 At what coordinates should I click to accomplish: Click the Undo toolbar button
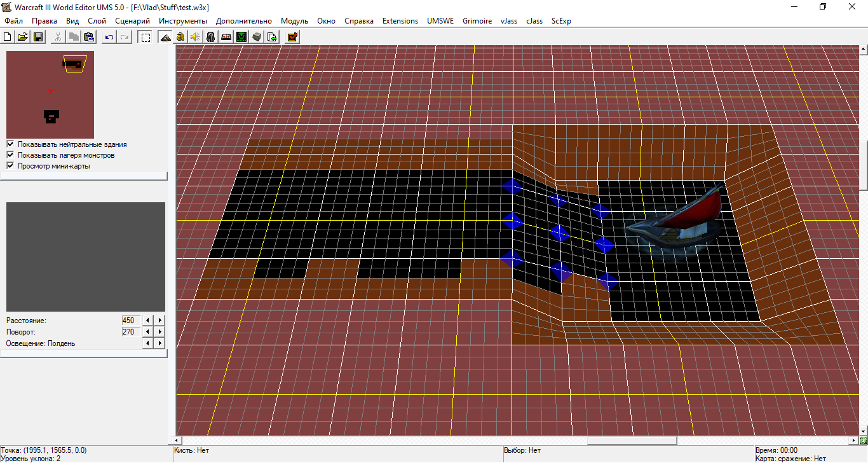[109, 37]
